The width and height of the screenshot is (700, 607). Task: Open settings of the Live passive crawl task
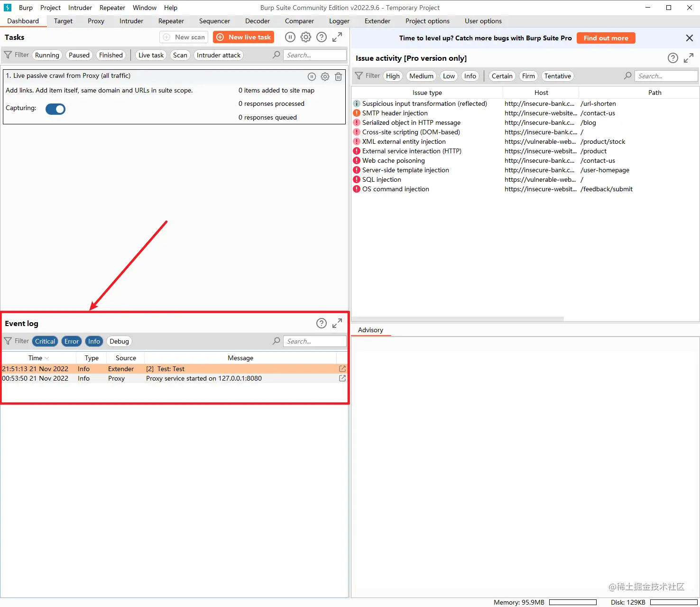(x=325, y=76)
